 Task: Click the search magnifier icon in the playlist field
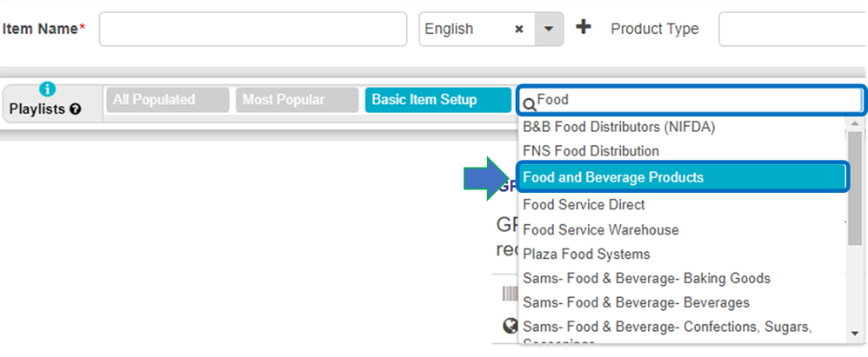click(x=528, y=103)
